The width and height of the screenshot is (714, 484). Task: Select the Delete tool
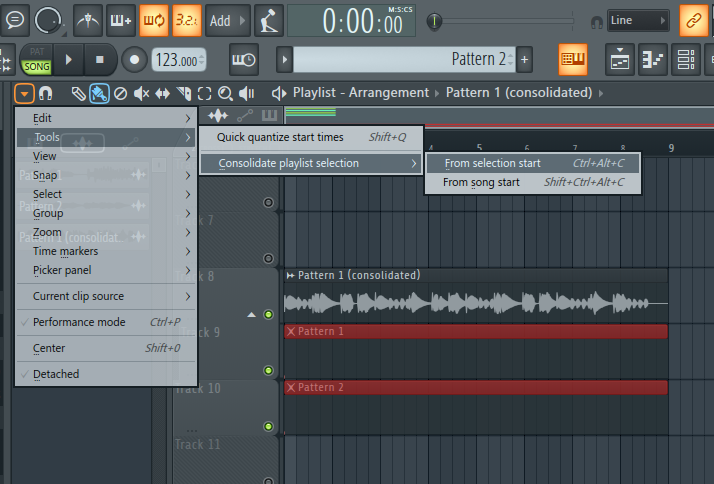point(120,94)
